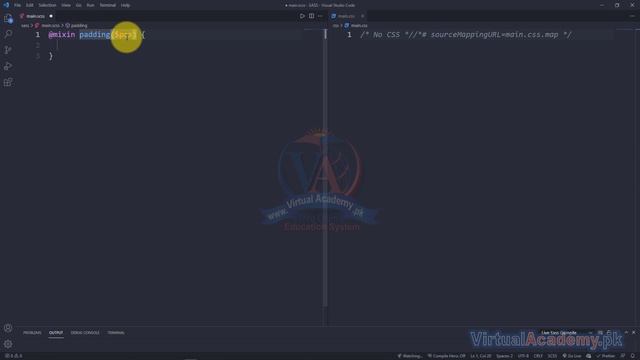Open the Search view in activity bar
The image size is (640, 360).
(x=8, y=34)
